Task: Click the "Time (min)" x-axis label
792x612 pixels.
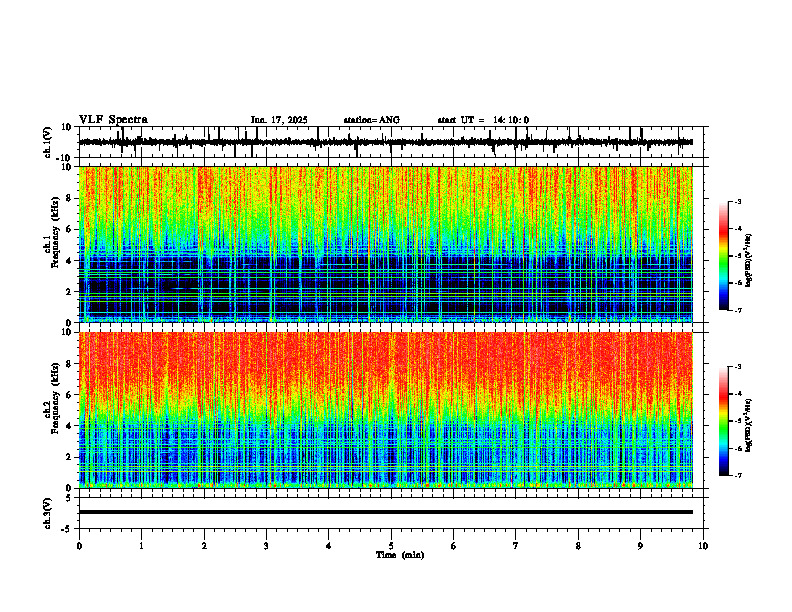Action: click(x=400, y=555)
